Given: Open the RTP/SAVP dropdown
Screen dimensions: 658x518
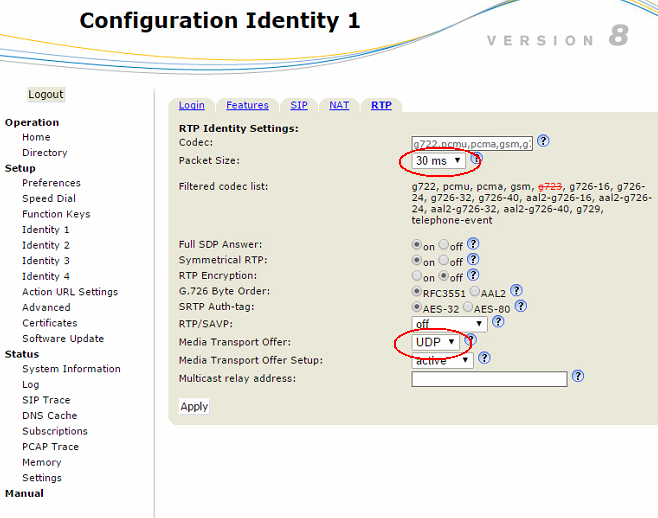Looking at the screenshot, I should click(x=449, y=323).
